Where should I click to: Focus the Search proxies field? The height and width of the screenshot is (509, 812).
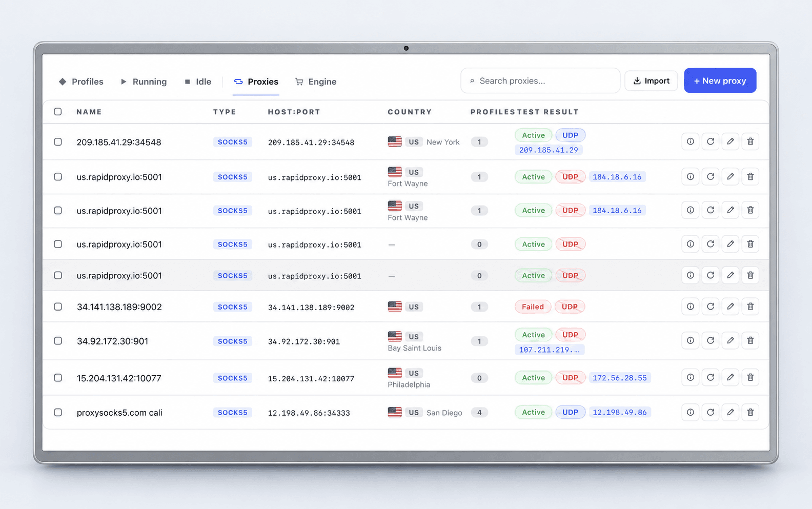point(540,81)
